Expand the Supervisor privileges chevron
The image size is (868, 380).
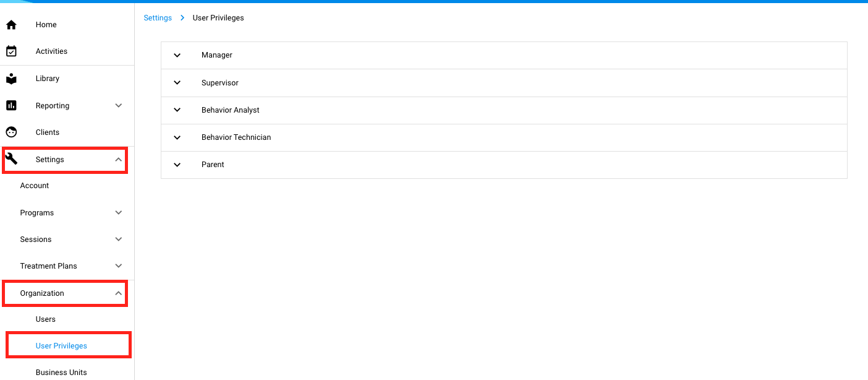pos(177,83)
